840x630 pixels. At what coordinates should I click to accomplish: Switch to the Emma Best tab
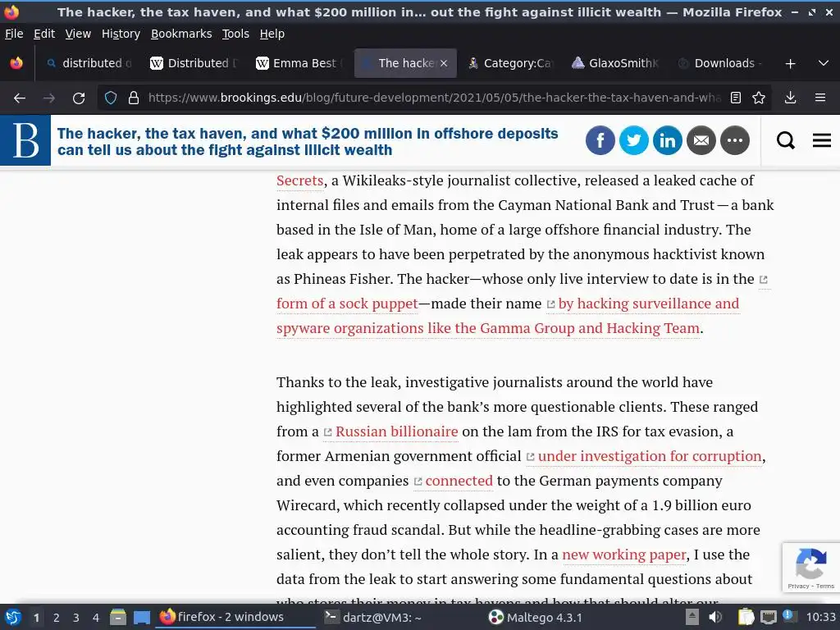coord(299,63)
